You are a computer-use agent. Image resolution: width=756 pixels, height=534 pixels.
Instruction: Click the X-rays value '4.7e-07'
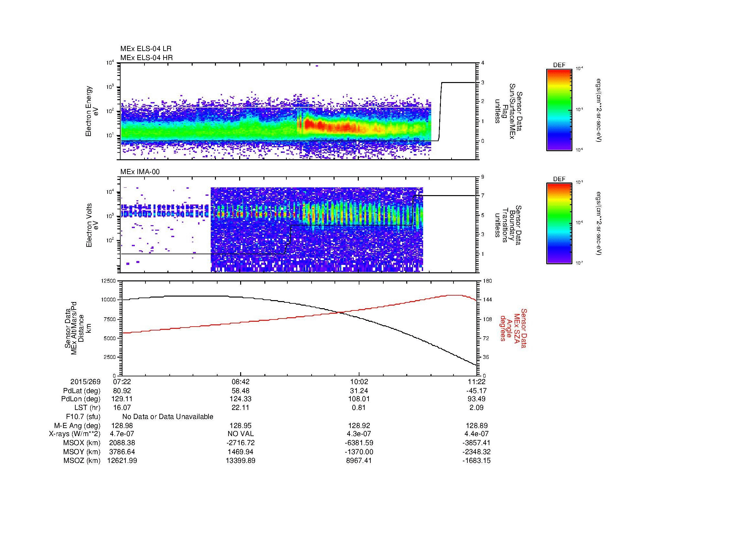click(x=122, y=434)
